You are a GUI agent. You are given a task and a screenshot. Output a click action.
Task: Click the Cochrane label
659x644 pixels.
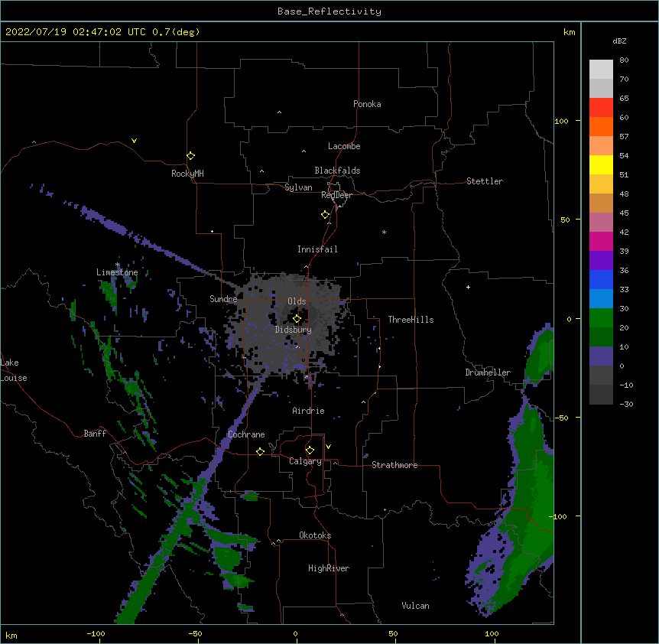coord(246,434)
